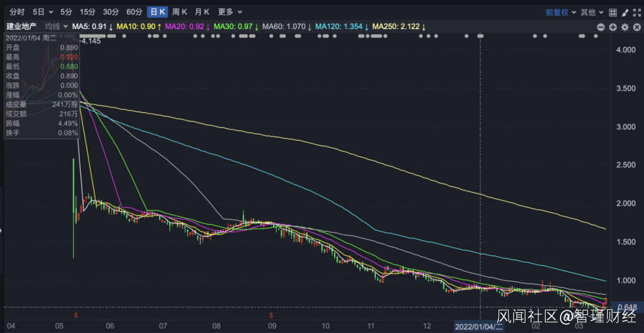Screen dimensions: 644x333
Task: Click the red S marker below September
Action: pyautogui.click(x=271, y=315)
